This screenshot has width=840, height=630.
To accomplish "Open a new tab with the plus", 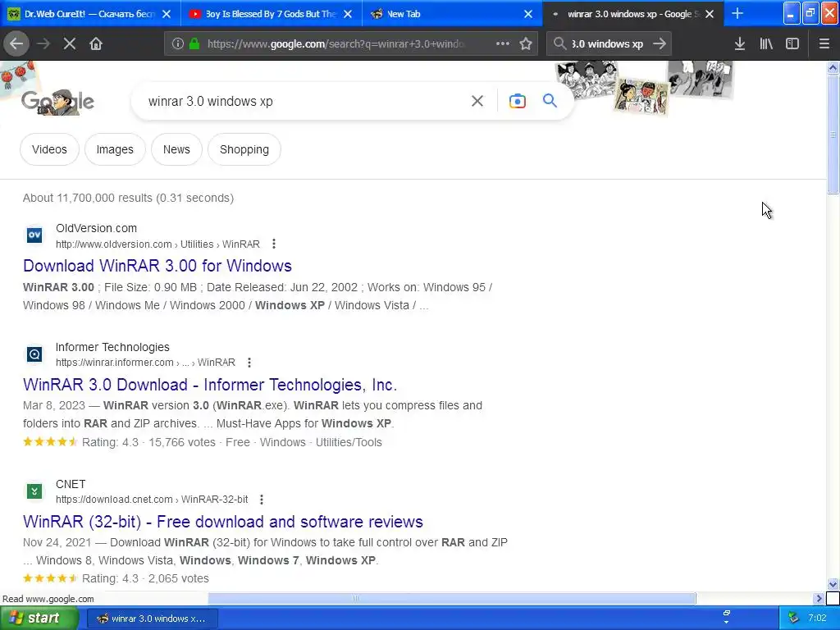I will [x=737, y=14].
